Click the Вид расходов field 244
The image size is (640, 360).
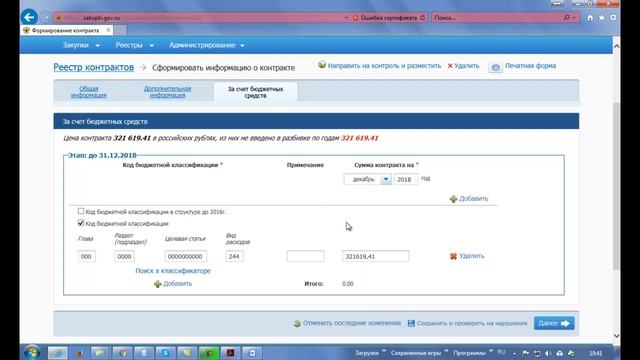(x=234, y=256)
